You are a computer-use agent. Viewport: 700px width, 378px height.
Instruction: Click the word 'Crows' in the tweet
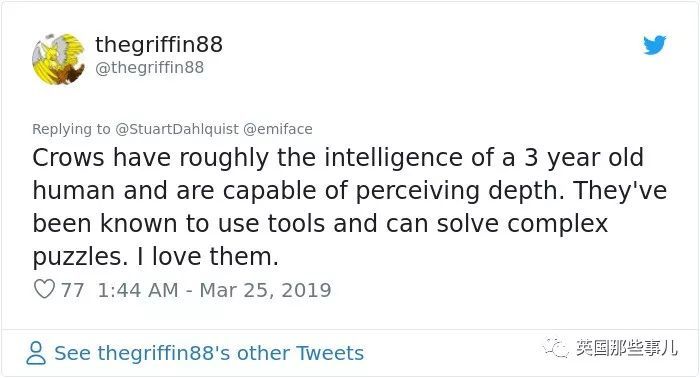pos(68,158)
